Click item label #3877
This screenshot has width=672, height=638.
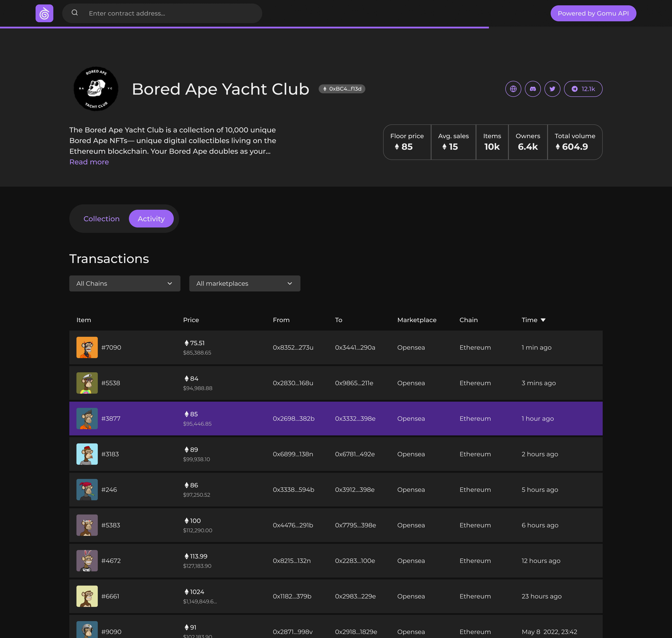pos(111,419)
